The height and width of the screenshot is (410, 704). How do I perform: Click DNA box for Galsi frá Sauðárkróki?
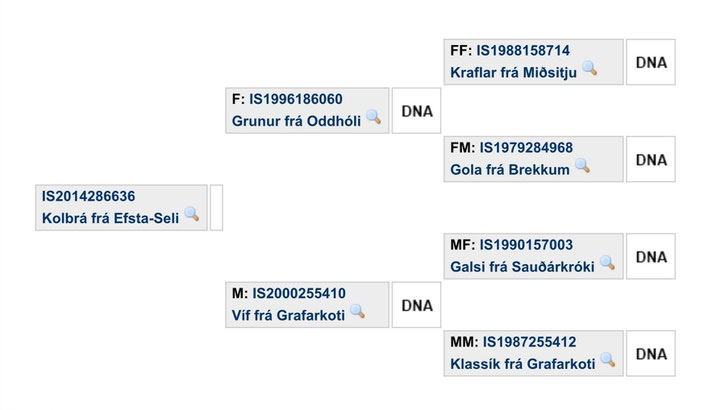click(651, 256)
